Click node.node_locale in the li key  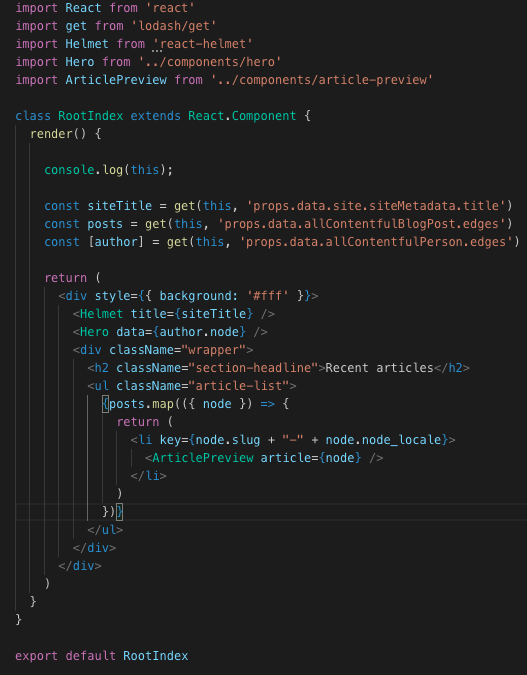click(383, 440)
